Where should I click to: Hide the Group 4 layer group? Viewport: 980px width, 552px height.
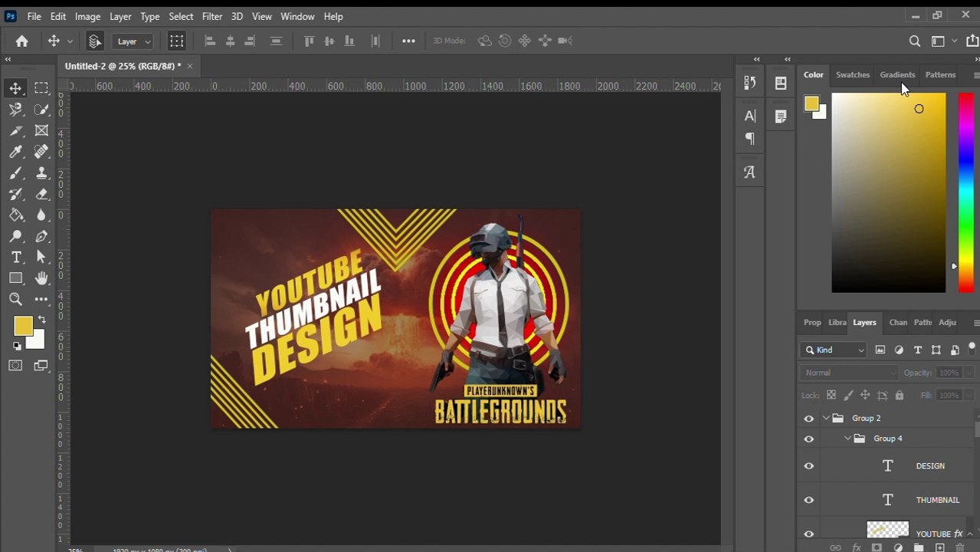(809, 439)
